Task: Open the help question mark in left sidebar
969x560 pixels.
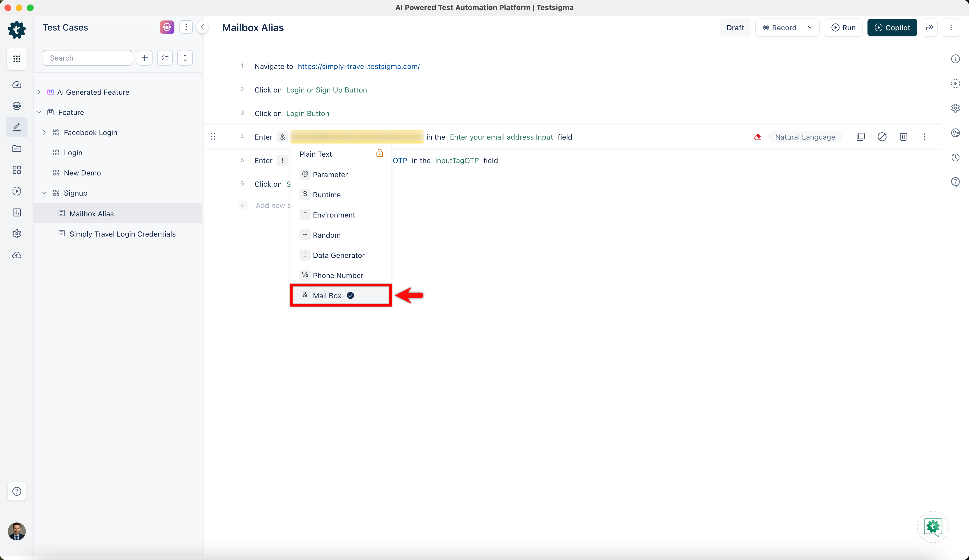Action: [17, 491]
